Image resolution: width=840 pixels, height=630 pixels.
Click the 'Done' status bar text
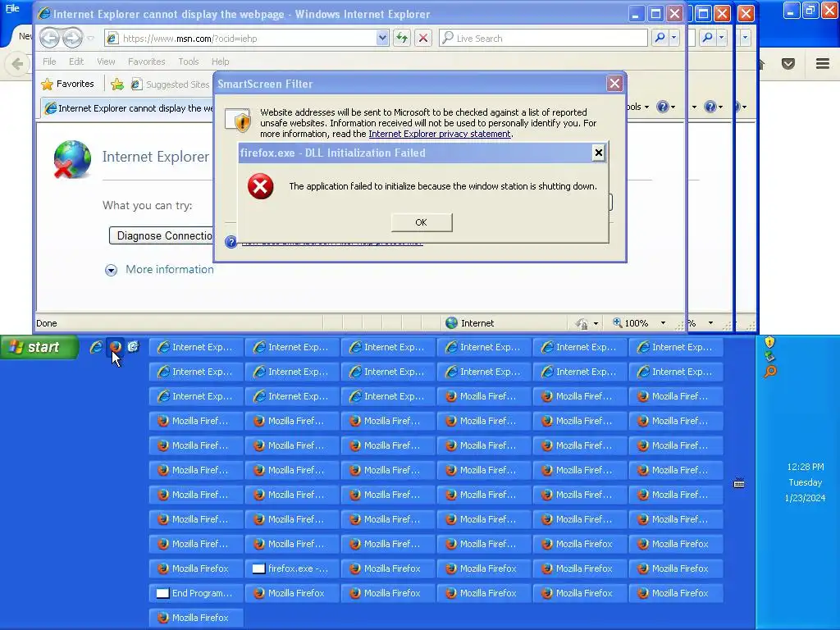47,323
